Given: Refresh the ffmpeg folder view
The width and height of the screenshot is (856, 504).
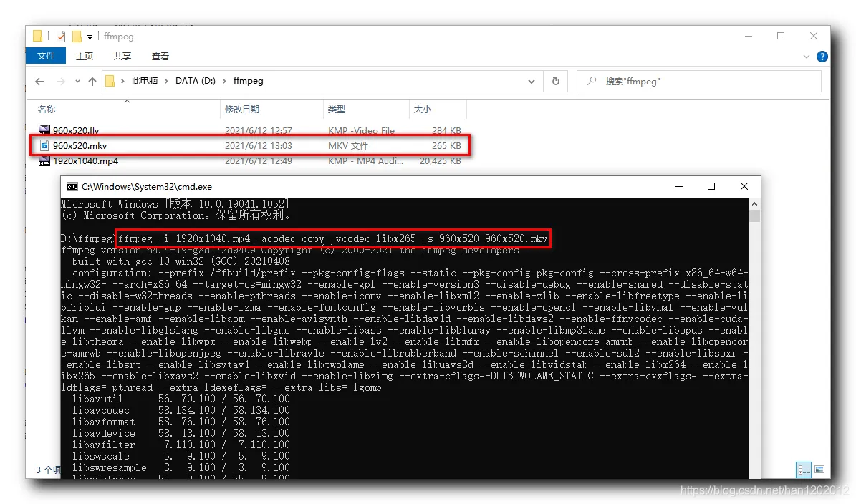Looking at the screenshot, I should click(556, 82).
